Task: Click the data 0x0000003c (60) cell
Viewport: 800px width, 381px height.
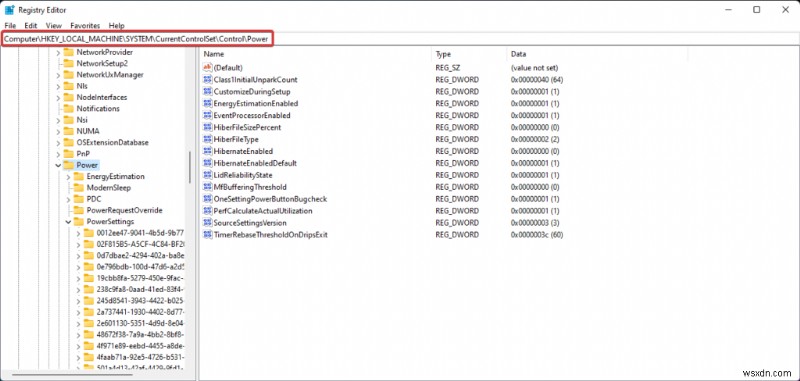Action: click(x=536, y=235)
